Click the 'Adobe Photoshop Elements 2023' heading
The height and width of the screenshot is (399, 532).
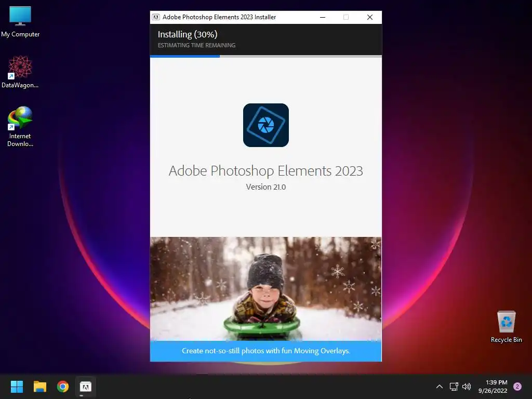coord(266,170)
